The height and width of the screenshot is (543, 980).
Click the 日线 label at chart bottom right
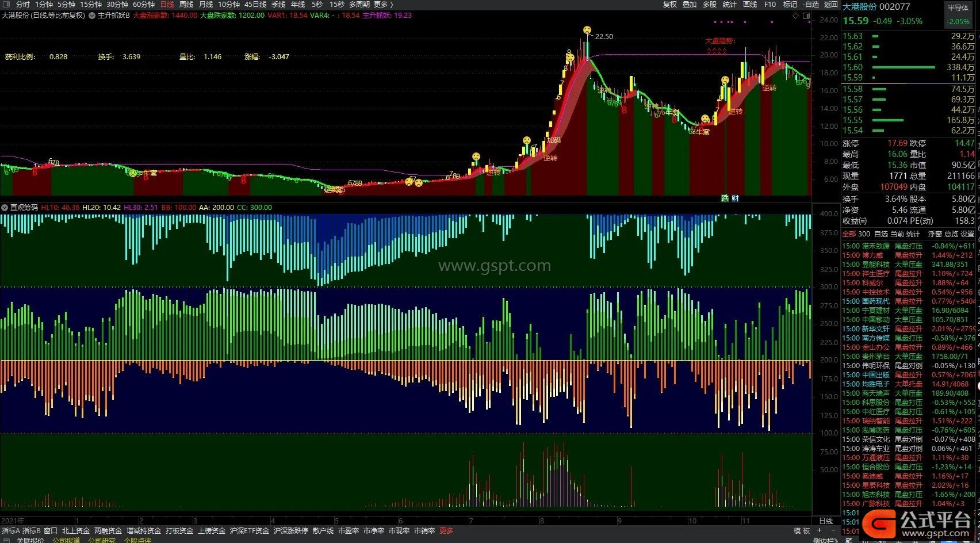(826, 521)
